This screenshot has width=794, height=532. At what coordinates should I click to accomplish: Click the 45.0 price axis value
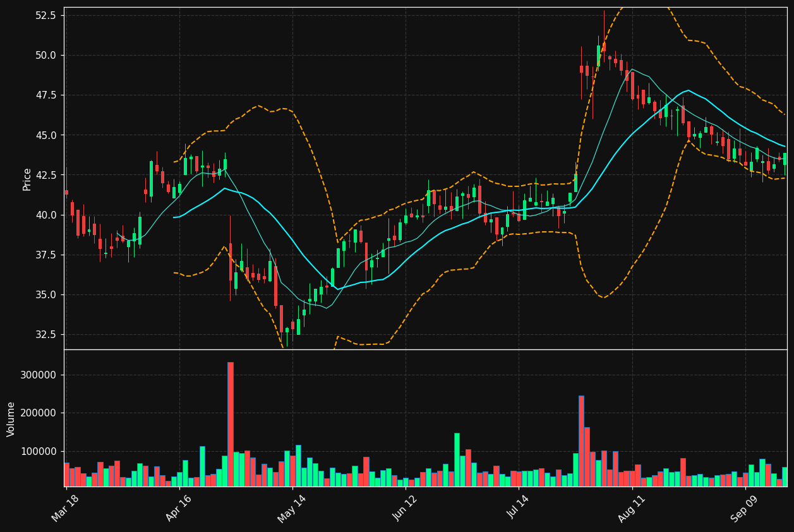pos(46,135)
